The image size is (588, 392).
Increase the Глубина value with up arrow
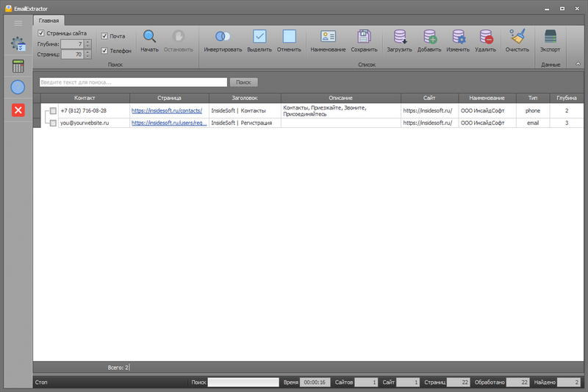(87, 42)
